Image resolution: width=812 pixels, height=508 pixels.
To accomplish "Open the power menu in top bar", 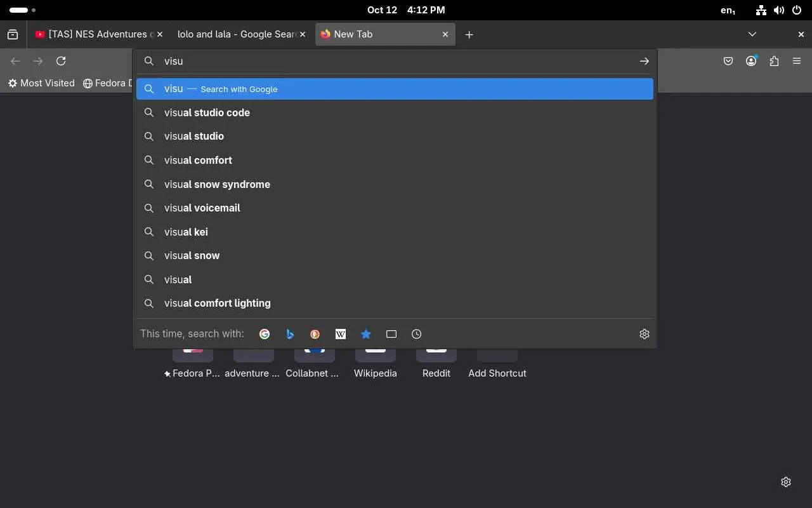I will pos(797,10).
